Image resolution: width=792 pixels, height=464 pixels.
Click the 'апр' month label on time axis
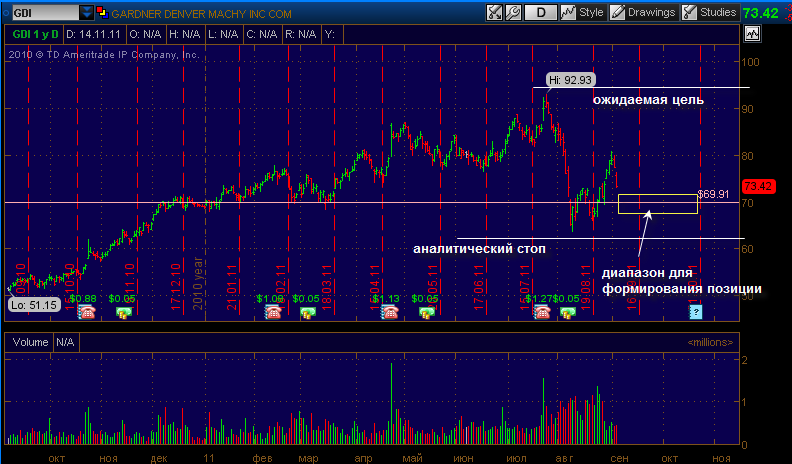[x=363, y=458]
